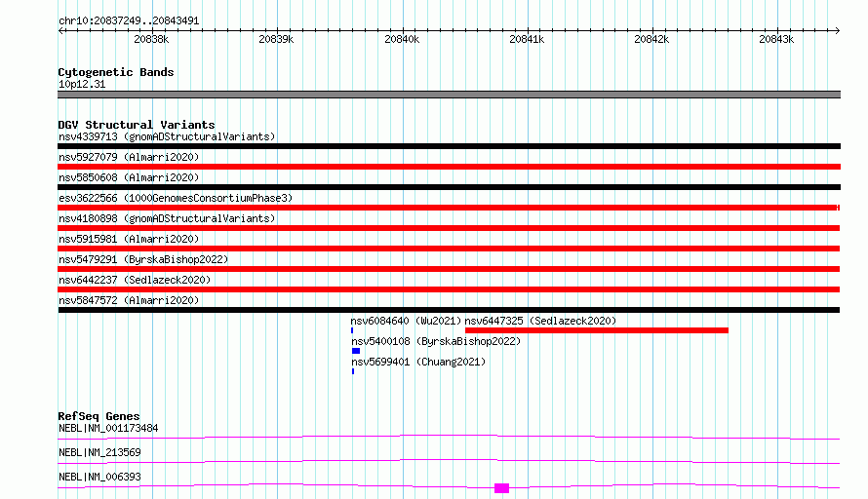Click the magenta exon block of NM_006393

[x=501, y=488]
